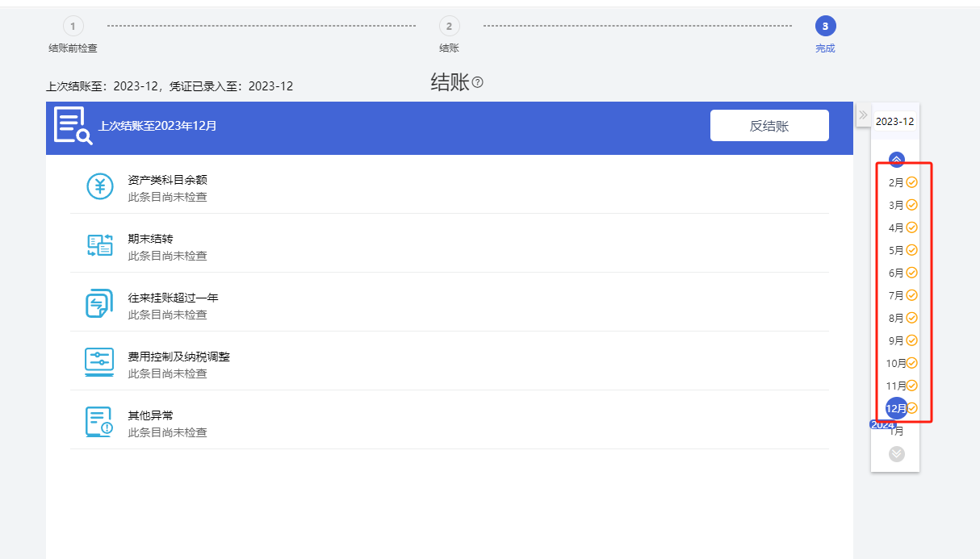
Task: Click the 期末结转 transfer icon
Action: coord(100,245)
